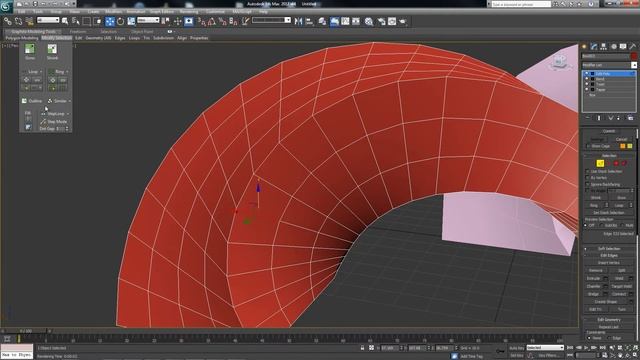Click the Target Weld button

pos(621,286)
